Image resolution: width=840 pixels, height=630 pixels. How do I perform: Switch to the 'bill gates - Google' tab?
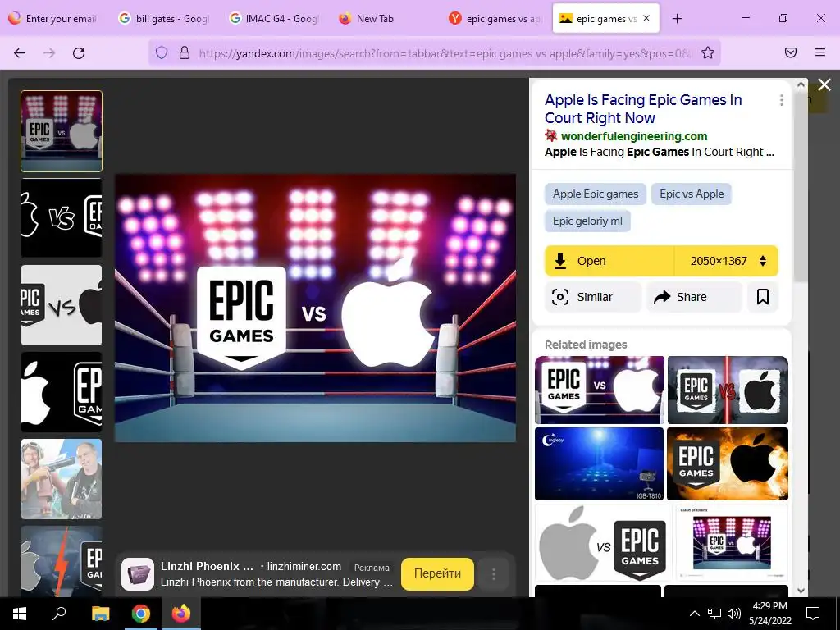point(163,19)
